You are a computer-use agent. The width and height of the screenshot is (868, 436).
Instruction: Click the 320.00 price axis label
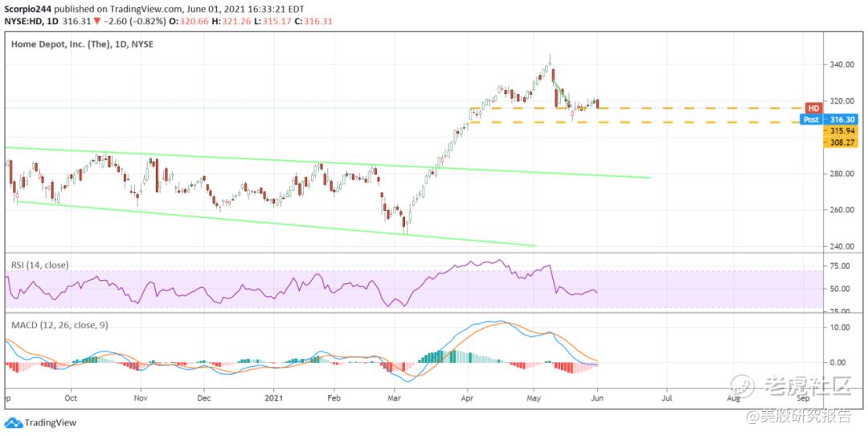[x=841, y=101]
